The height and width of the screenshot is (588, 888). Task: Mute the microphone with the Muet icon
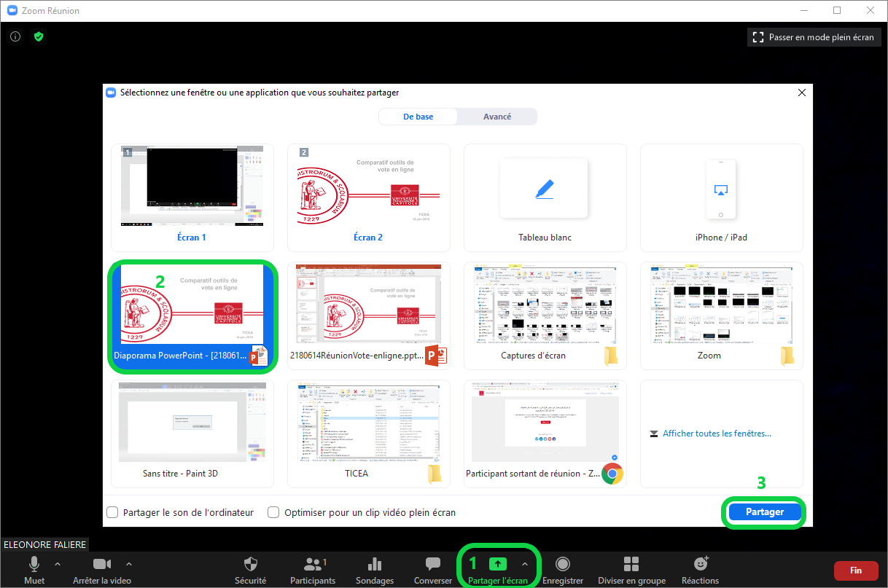click(x=34, y=564)
